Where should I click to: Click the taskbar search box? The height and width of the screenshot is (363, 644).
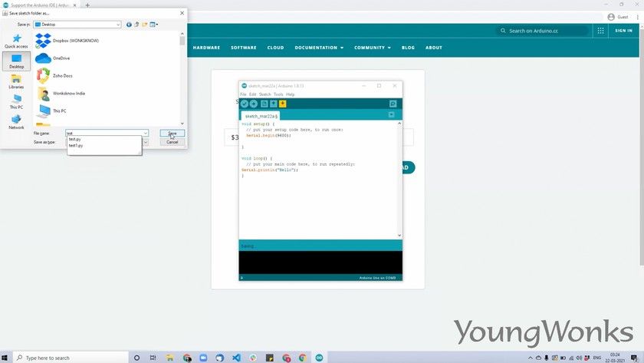(x=71, y=358)
